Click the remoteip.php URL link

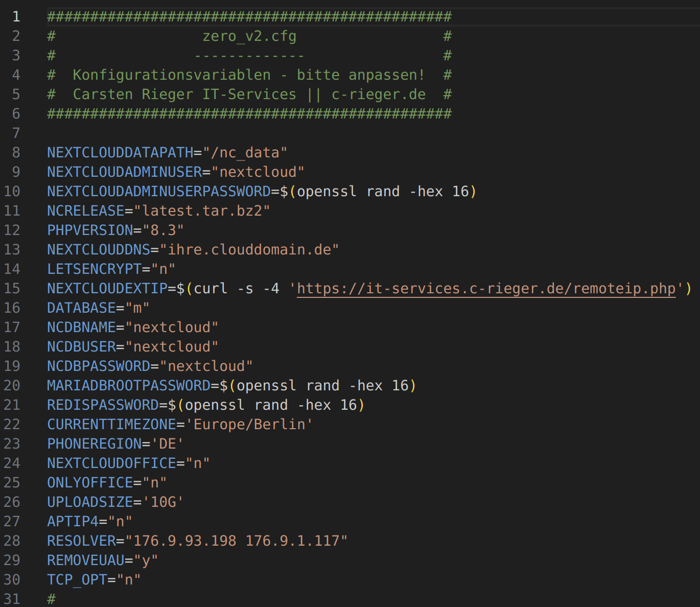(x=485, y=289)
